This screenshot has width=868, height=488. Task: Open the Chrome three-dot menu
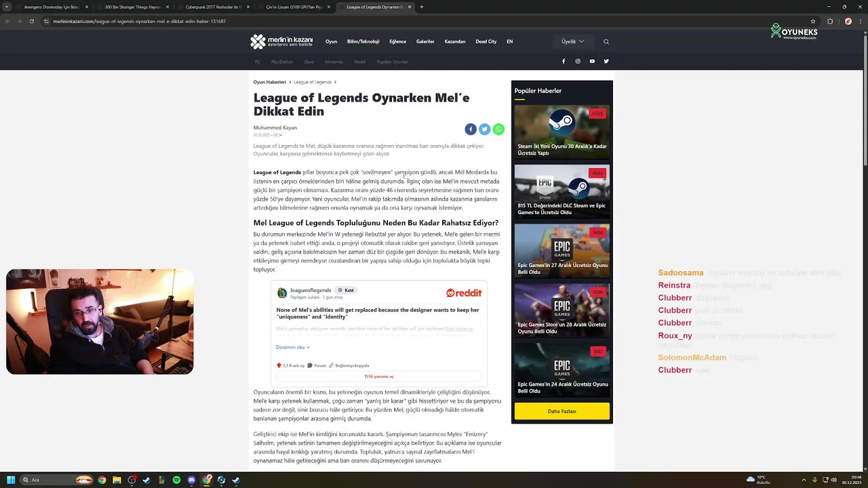point(861,21)
